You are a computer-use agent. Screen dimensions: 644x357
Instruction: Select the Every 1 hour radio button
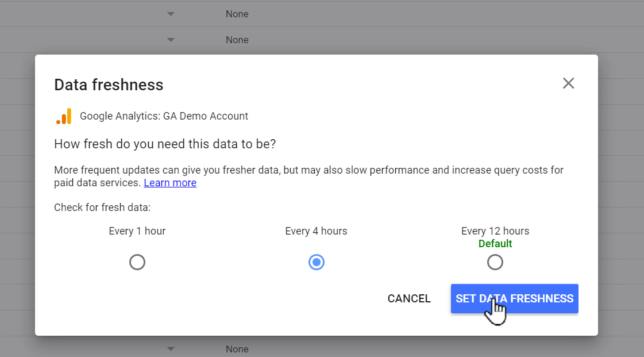(137, 262)
